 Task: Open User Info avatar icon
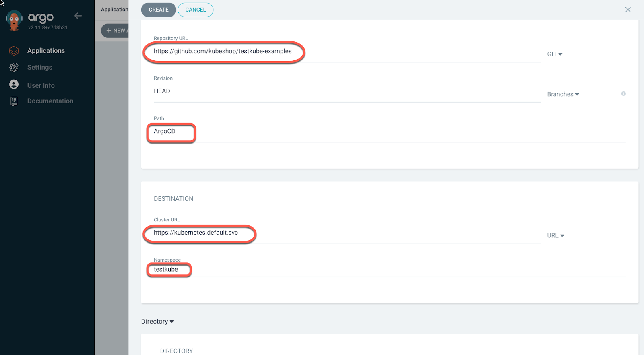coord(14,85)
